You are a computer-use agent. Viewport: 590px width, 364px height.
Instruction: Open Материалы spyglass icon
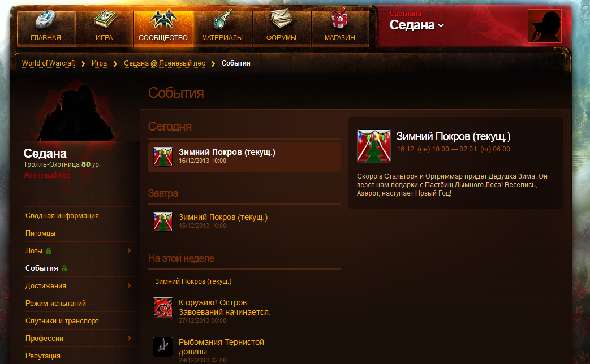222,20
